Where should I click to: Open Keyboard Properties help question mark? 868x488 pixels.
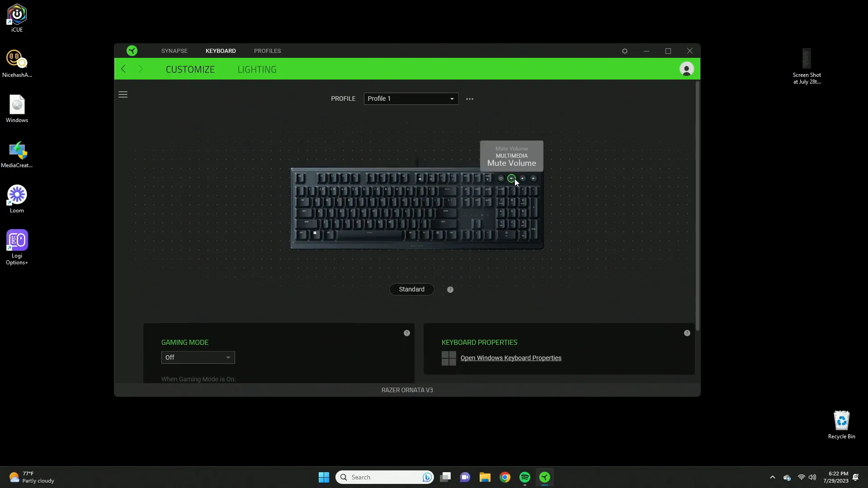[687, 333]
